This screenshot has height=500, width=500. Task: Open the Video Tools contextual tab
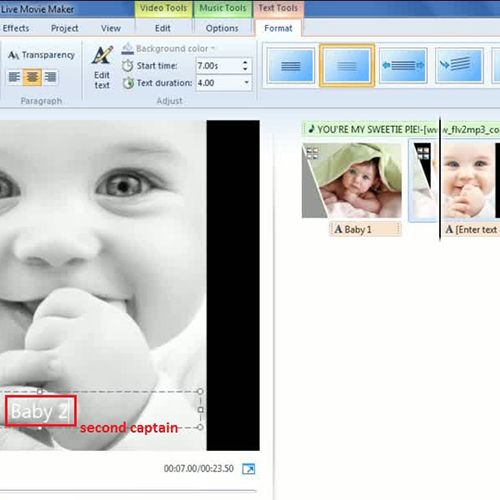pos(163,8)
